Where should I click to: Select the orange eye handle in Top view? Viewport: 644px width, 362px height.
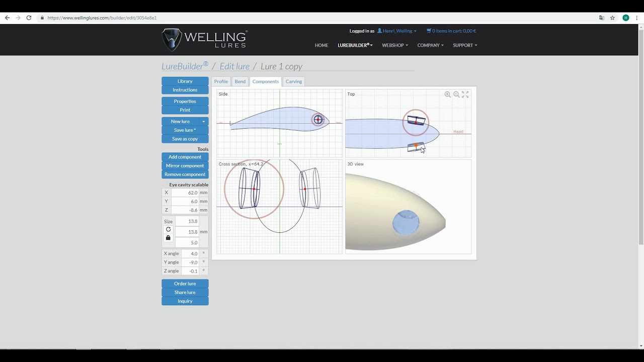click(416, 145)
